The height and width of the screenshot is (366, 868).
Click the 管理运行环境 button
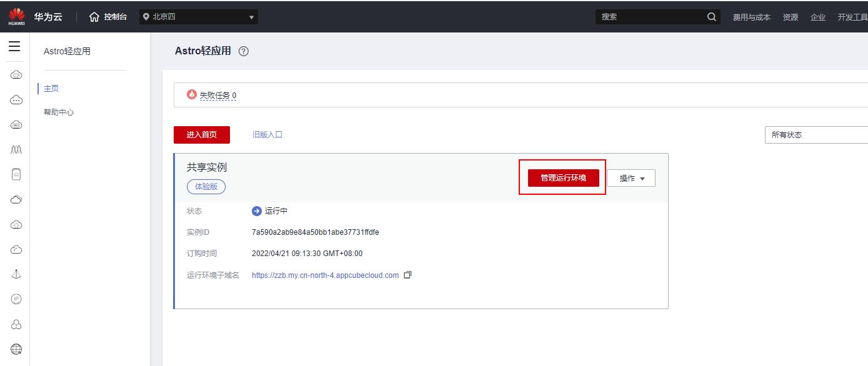562,178
